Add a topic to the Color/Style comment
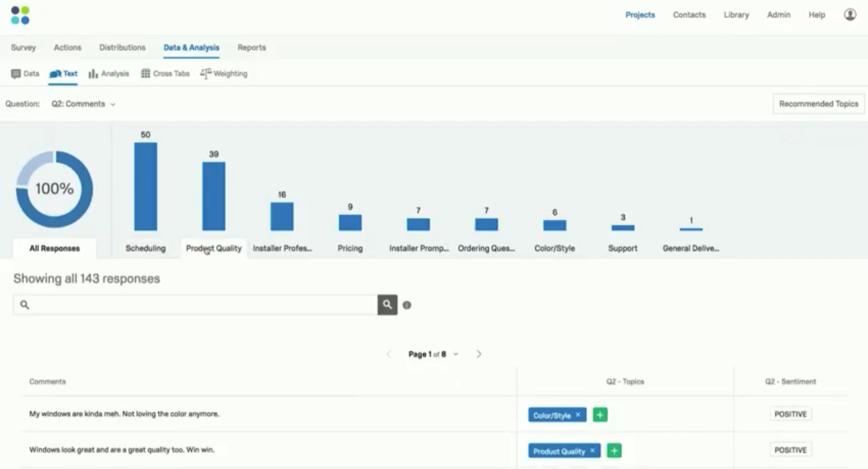Screen dimensions: 868x469 [x=600, y=415]
